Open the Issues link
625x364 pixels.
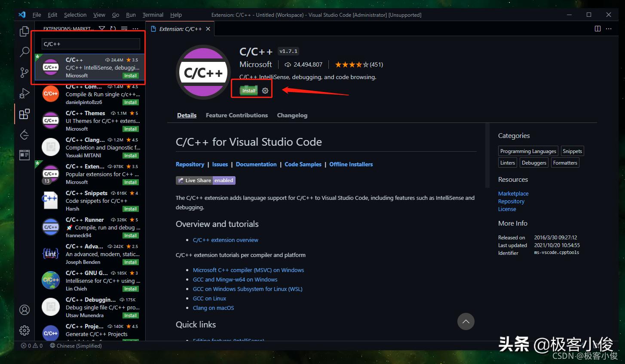click(220, 164)
